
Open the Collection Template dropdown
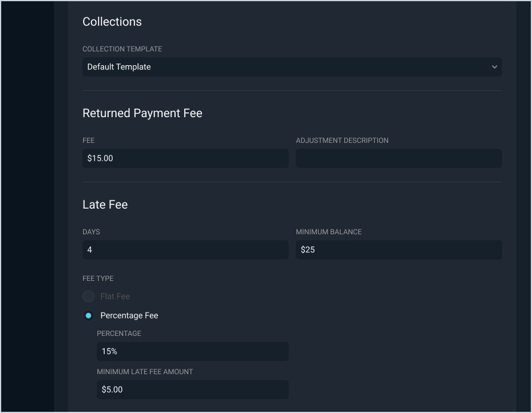292,67
